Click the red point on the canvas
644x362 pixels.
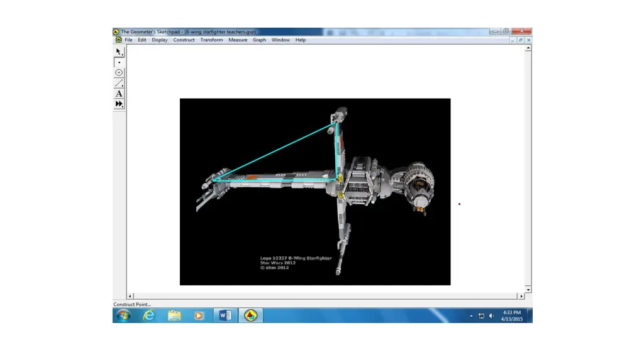459,204
